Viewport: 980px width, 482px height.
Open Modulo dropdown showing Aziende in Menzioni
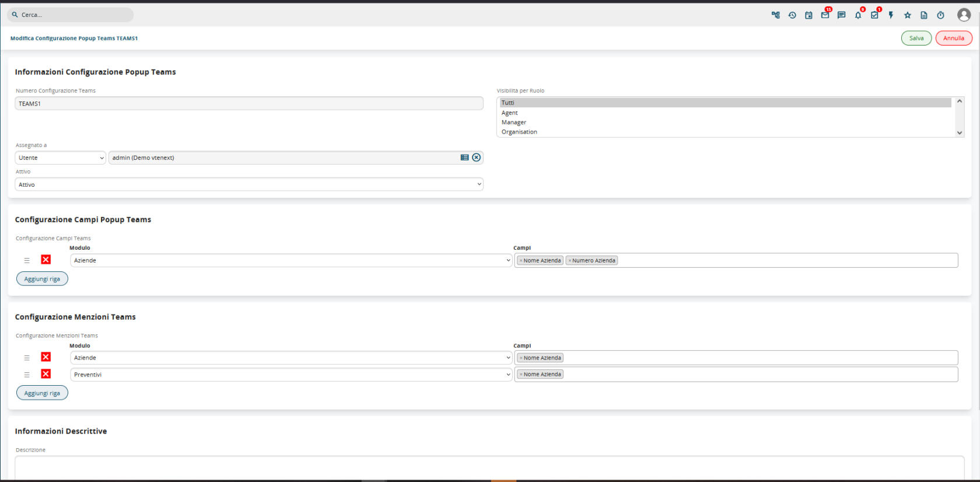(x=291, y=358)
